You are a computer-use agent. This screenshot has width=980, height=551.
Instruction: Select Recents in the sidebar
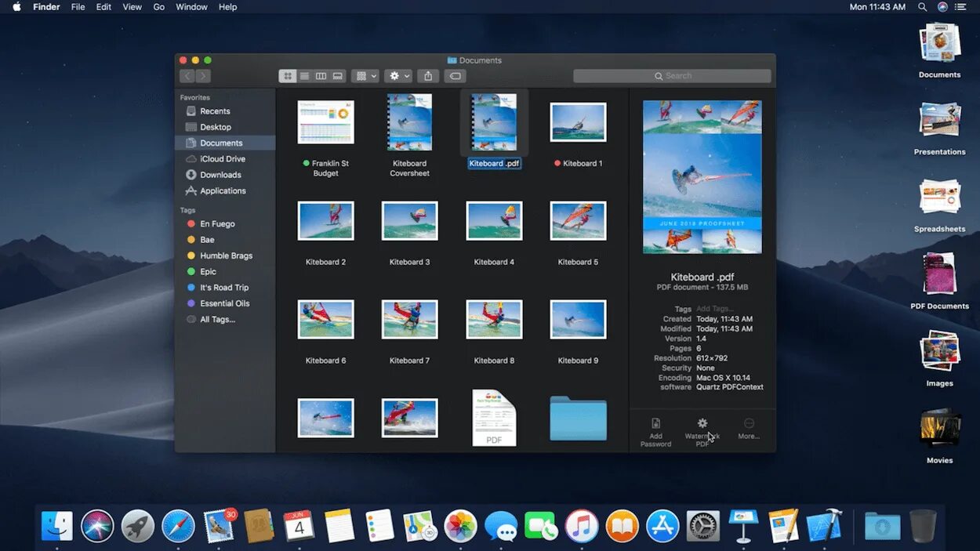(225, 111)
